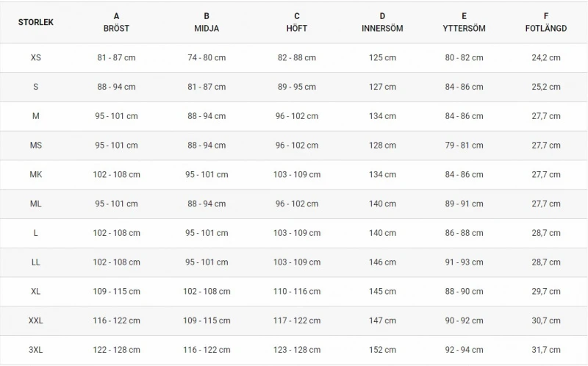
Task: Click the F FOTLÄNGD column header
Action: 545,22
